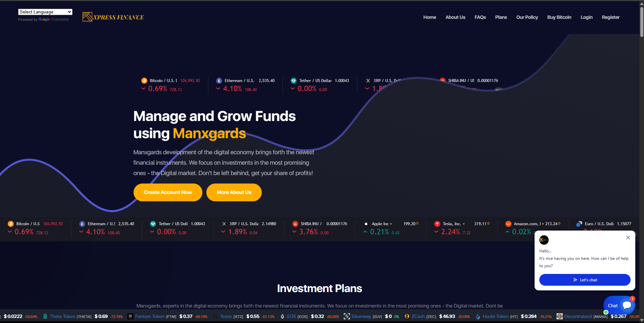Click the Let's chat button
Image resolution: width=644 pixels, height=323 pixels.
click(585, 280)
